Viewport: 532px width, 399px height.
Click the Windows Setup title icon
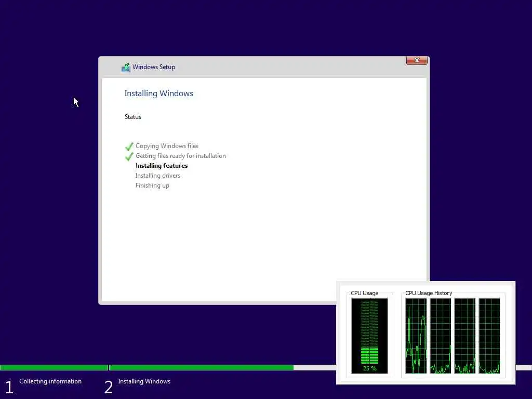coord(126,68)
